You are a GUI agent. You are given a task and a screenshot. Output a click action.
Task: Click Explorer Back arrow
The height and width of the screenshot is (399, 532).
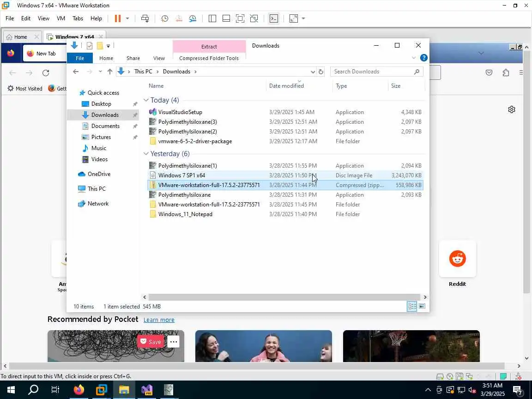(76, 72)
